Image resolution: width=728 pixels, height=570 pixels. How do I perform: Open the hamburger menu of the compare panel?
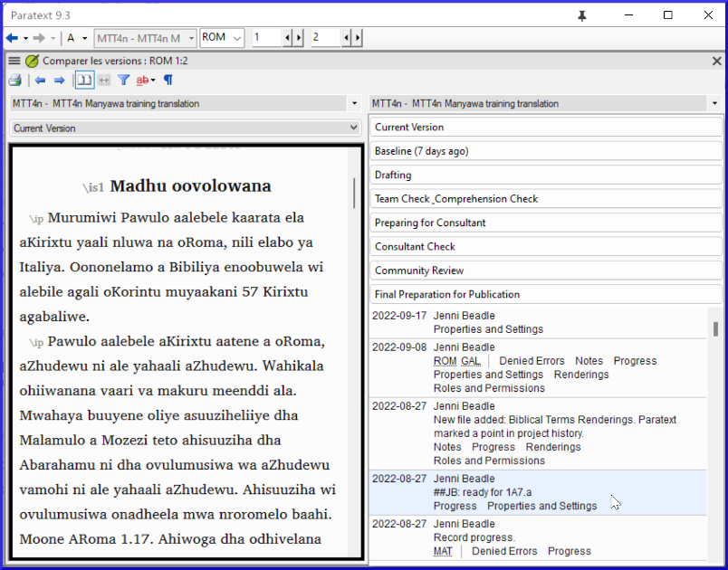(14, 61)
